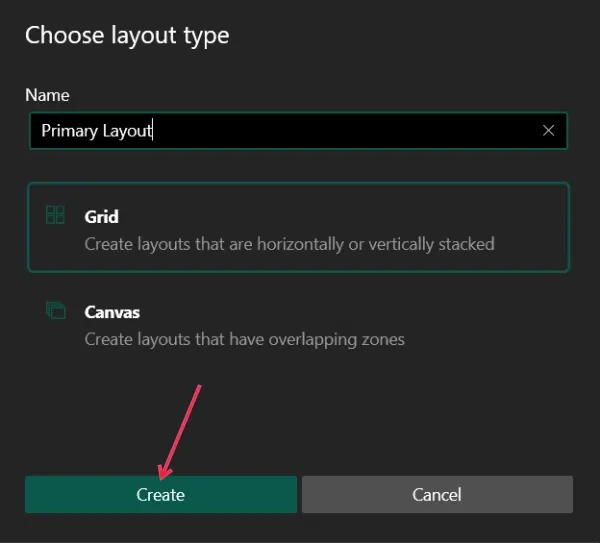This screenshot has width=600, height=543.
Task: Click the word "Layout" in the name box
Action: (128, 131)
